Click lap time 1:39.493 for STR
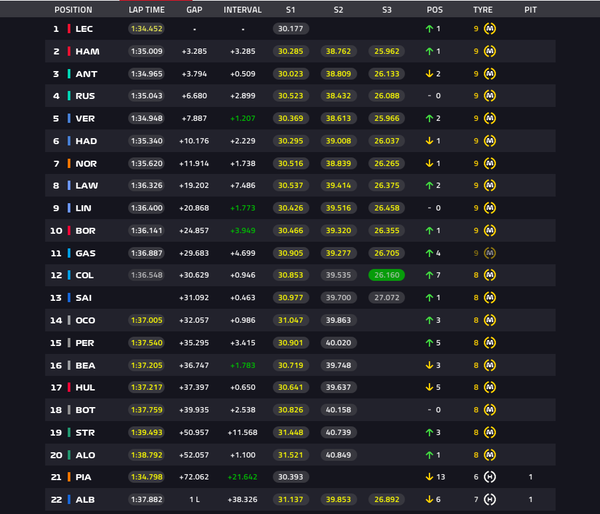This screenshot has height=514, width=600. click(x=147, y=432)
